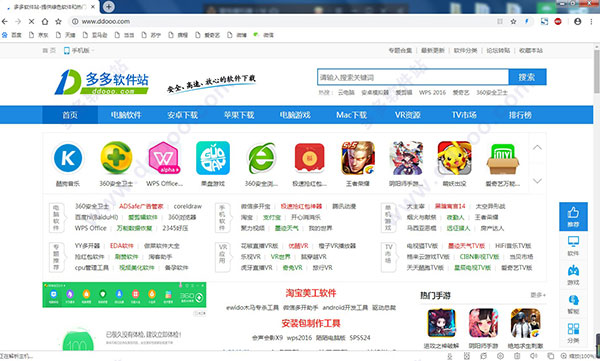Open the red Taobao design software heading
The width and height of the screenshot is (600, 361).
[310, 293]
